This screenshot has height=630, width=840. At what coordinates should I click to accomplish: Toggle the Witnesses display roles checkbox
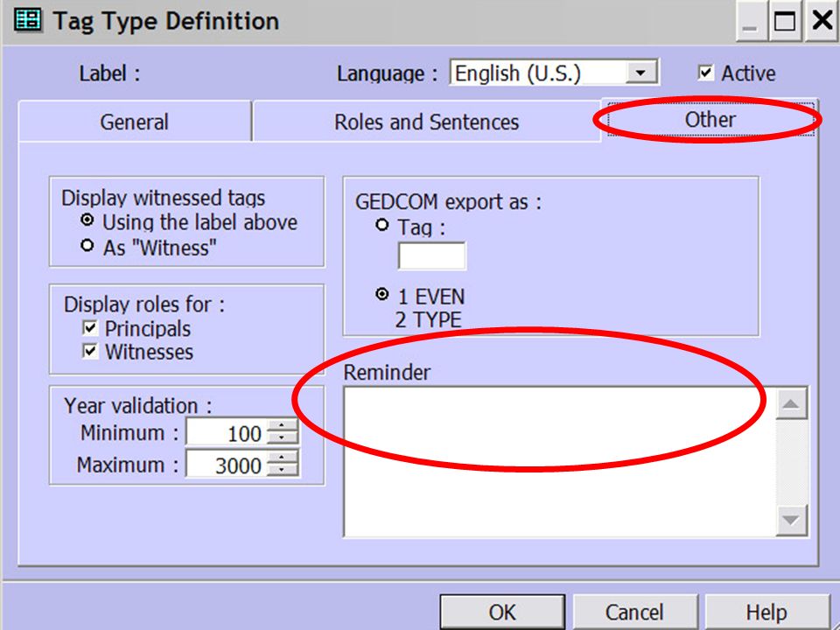pyautogui.click(x=90, y=352)
